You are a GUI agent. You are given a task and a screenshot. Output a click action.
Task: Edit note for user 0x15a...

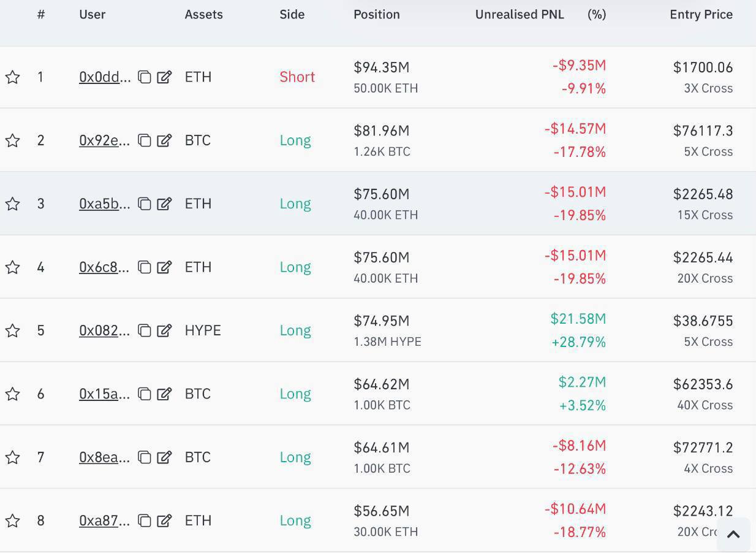(164, 394)
